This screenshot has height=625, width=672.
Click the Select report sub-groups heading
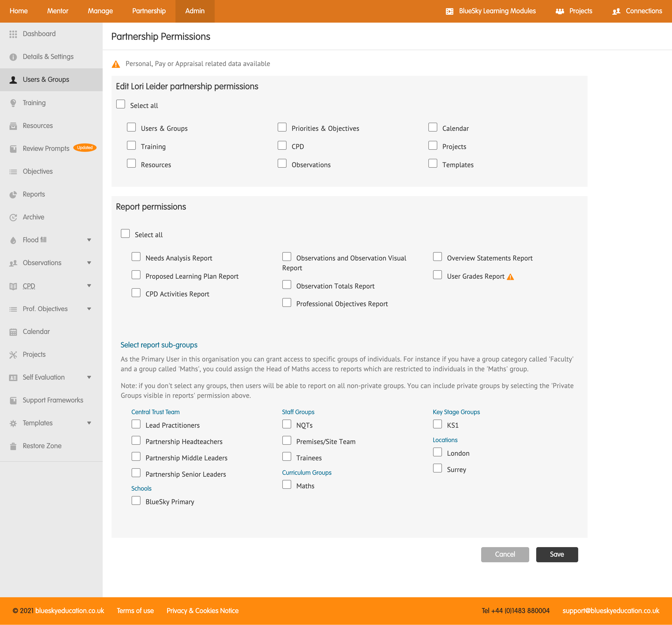(x=159, y=345)
